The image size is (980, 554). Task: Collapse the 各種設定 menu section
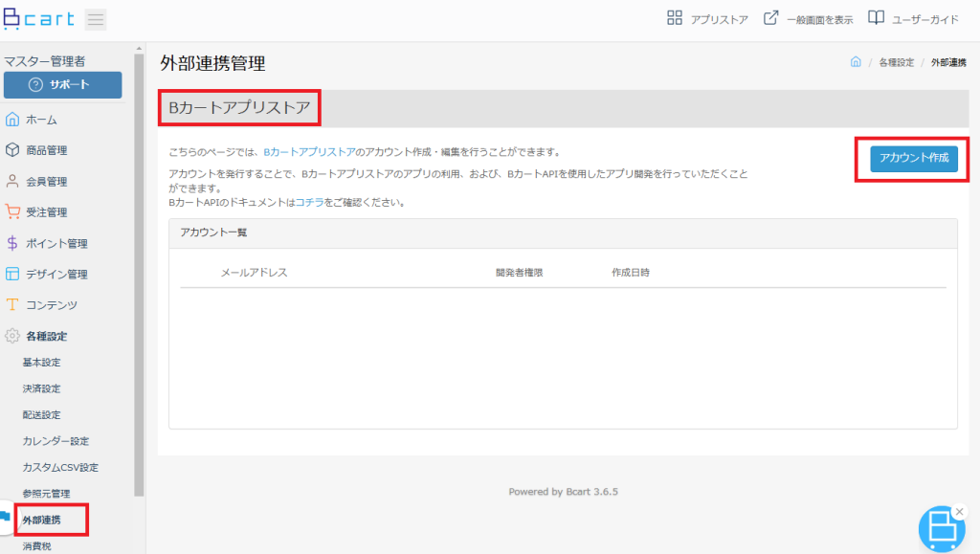tap(46, 337)
